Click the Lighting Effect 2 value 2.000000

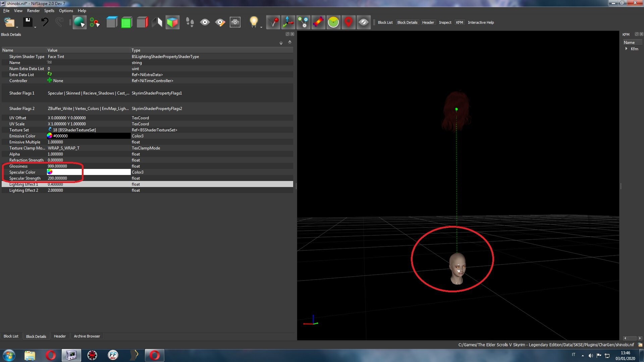(55, 190)
